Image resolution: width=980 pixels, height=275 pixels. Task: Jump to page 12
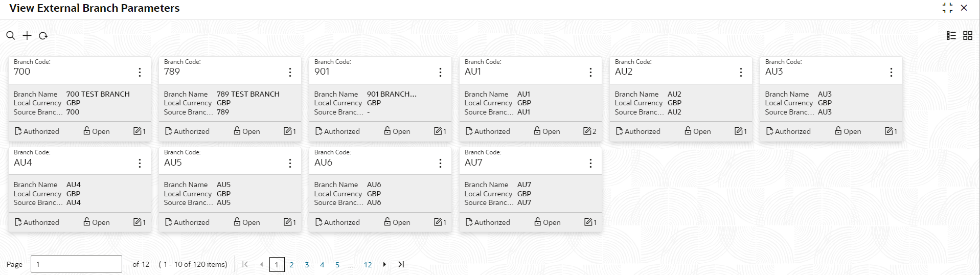pos(368,265)
